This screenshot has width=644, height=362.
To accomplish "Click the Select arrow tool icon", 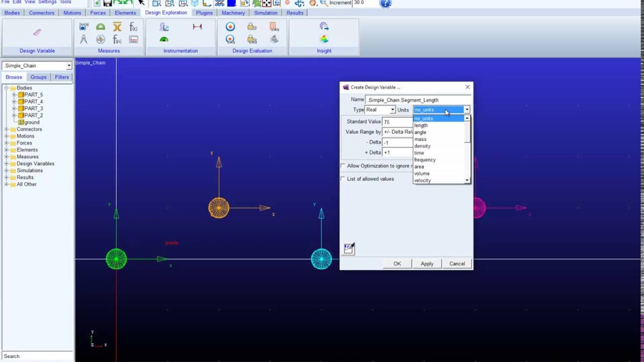I will (141, 3).
